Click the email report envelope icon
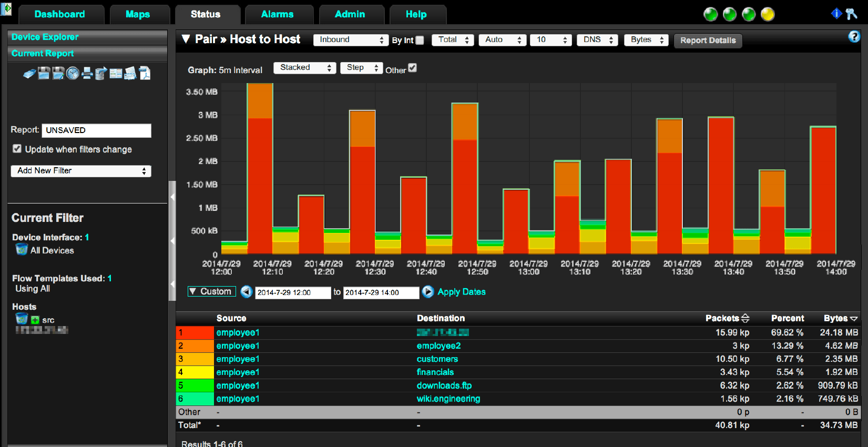Screen dimensions: 868x447 pos(130,74)
